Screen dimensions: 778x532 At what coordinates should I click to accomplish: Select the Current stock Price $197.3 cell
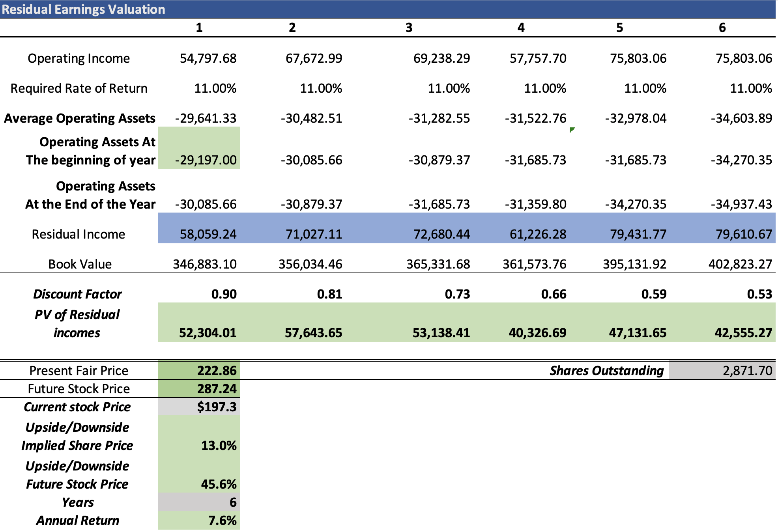[x=217, y=407]
